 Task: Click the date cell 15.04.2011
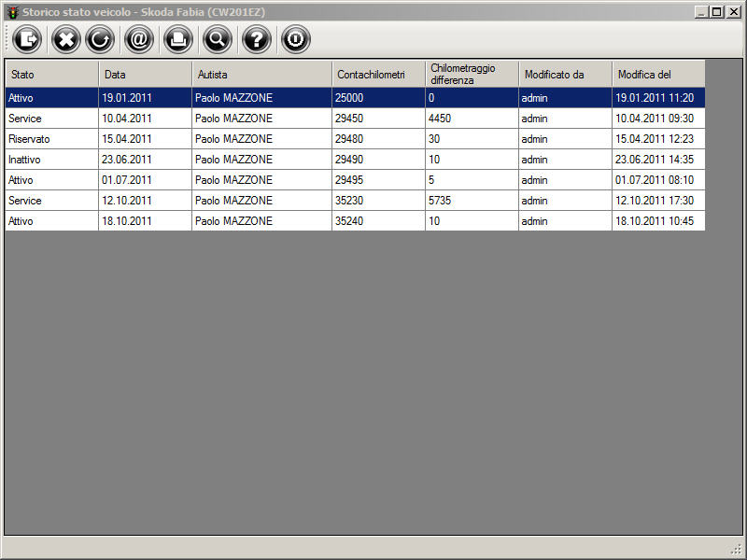coord(146,138)
